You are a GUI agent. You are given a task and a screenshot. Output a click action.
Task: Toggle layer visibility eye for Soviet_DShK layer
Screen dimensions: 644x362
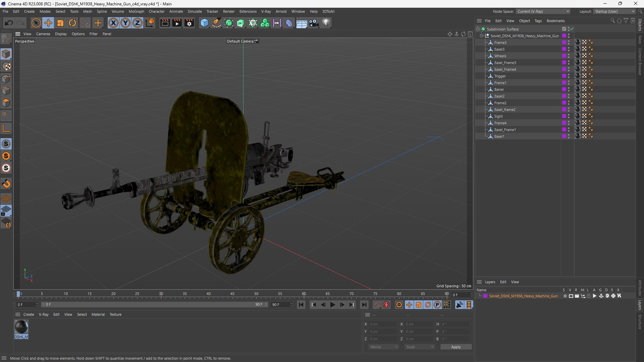571,296
